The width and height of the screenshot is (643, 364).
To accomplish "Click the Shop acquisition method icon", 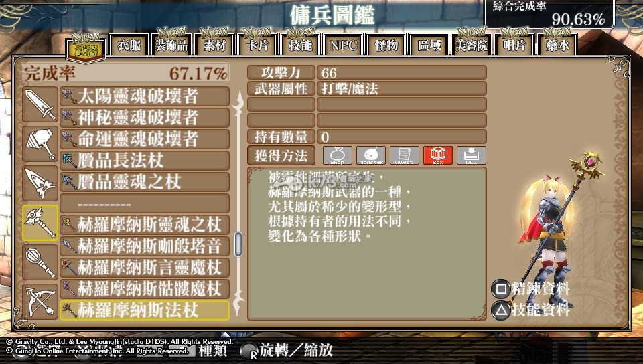I will [x=337, y=155].
